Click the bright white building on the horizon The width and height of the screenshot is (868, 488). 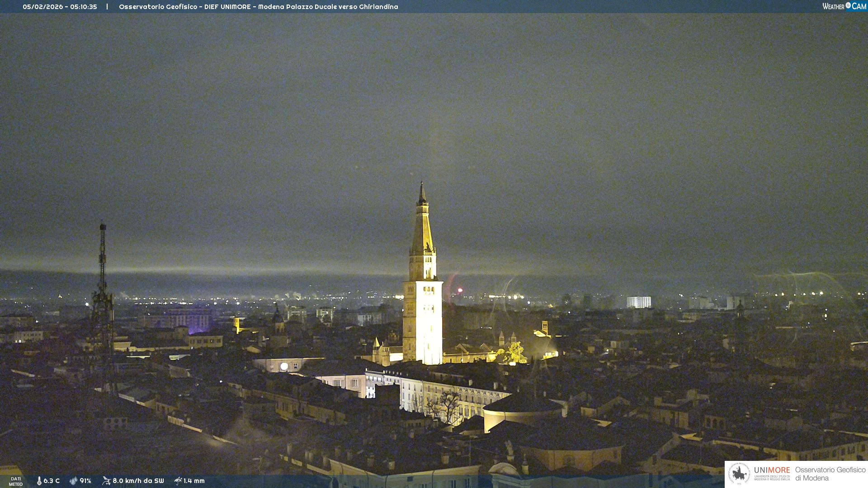638,302
